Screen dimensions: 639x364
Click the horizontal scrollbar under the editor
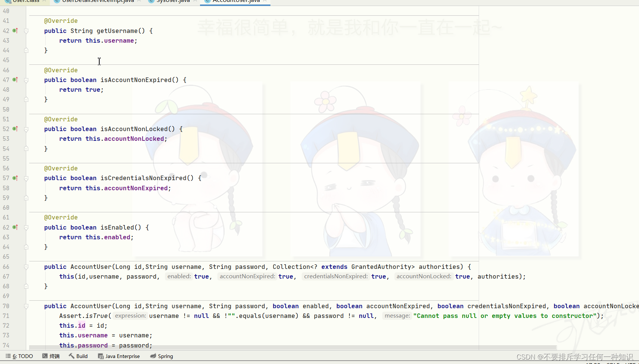[293, 348]
